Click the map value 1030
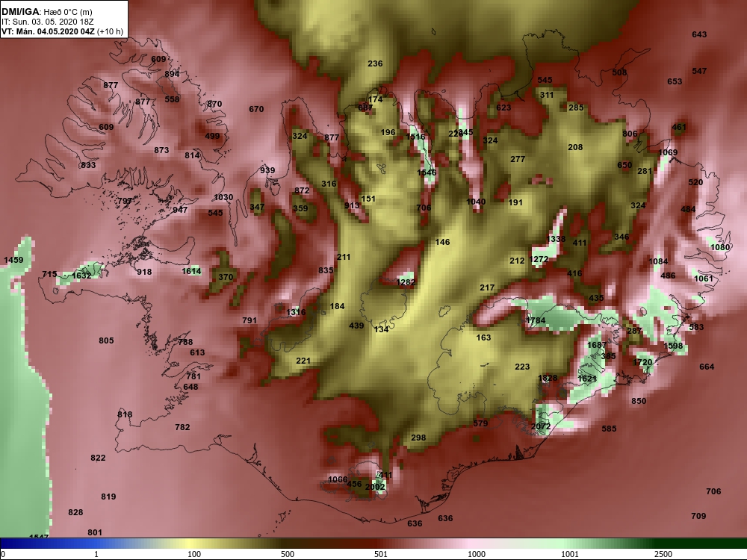Viewport: 747px width, 560px height. (223, 197)
